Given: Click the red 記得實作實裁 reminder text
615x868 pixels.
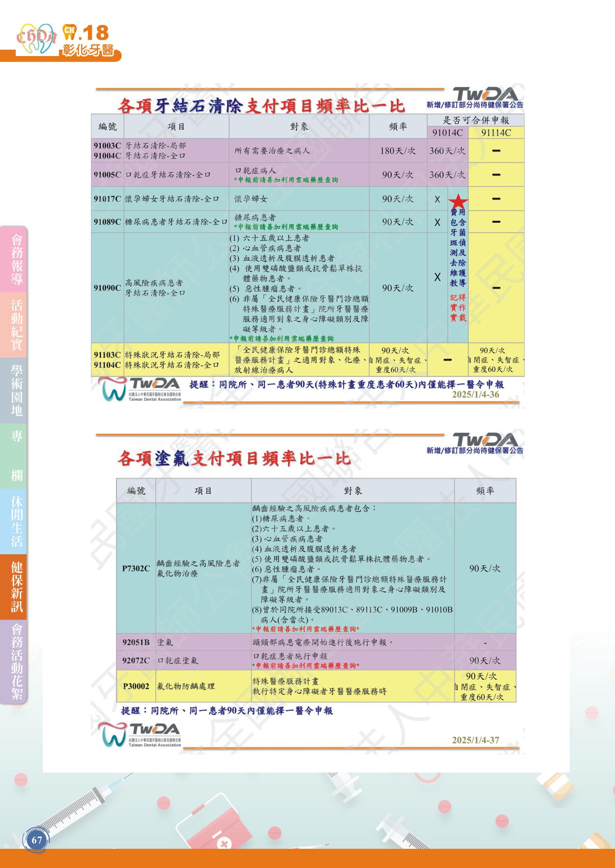Looking at the screenshot, I should (x=458, y=307).
